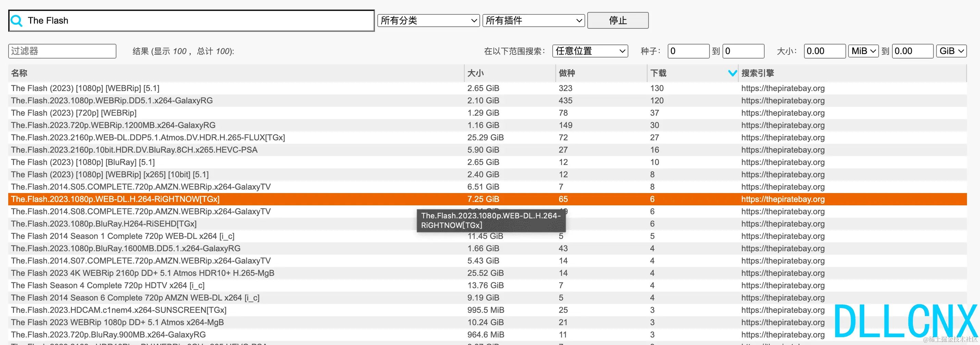Sort by the 下载 column header
The height and width of the screenshot is (345, 980).
692,73
